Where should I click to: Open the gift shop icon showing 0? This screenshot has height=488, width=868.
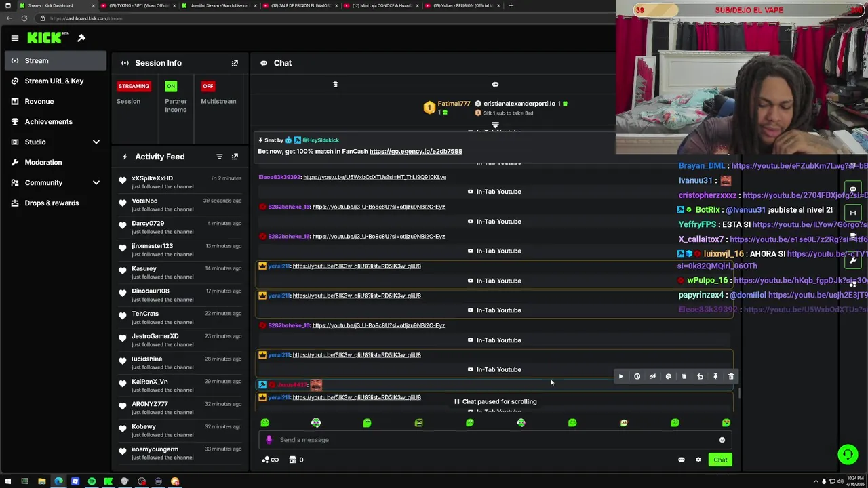pyautogui.click(x=296, y=460)
